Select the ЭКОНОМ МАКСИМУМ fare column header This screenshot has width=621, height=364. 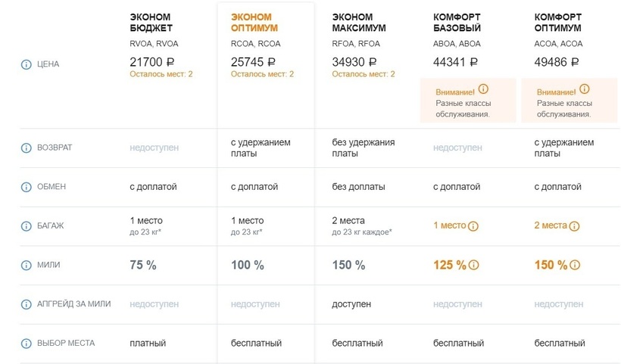point(359,22)
